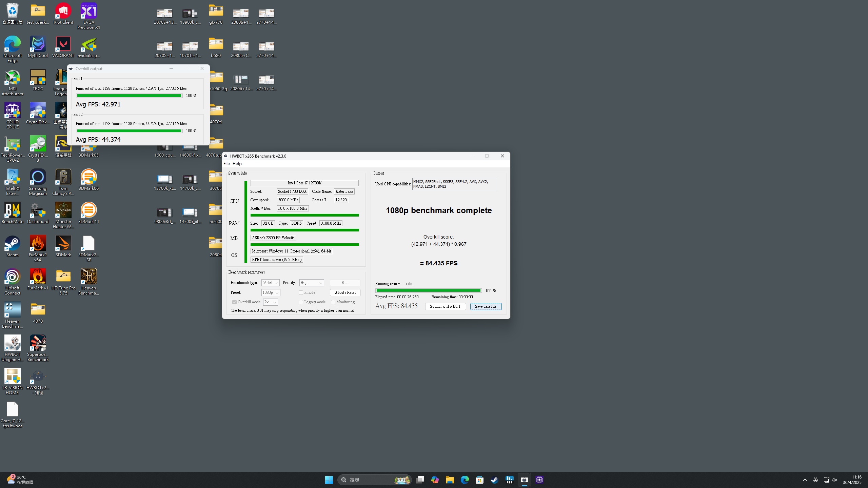Click the HPET timer active field

coord(277,260)
